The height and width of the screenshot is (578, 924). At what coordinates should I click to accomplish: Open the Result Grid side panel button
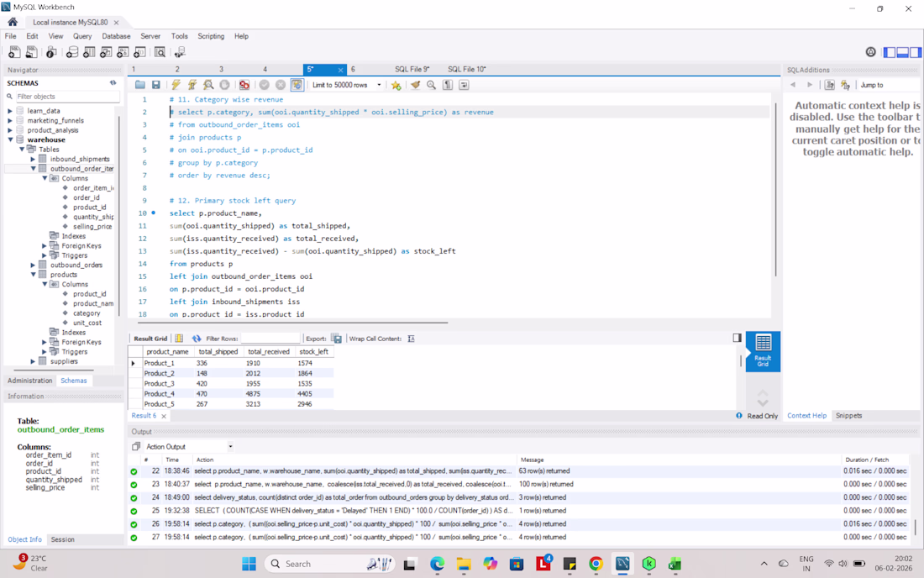tap(763, 349)
